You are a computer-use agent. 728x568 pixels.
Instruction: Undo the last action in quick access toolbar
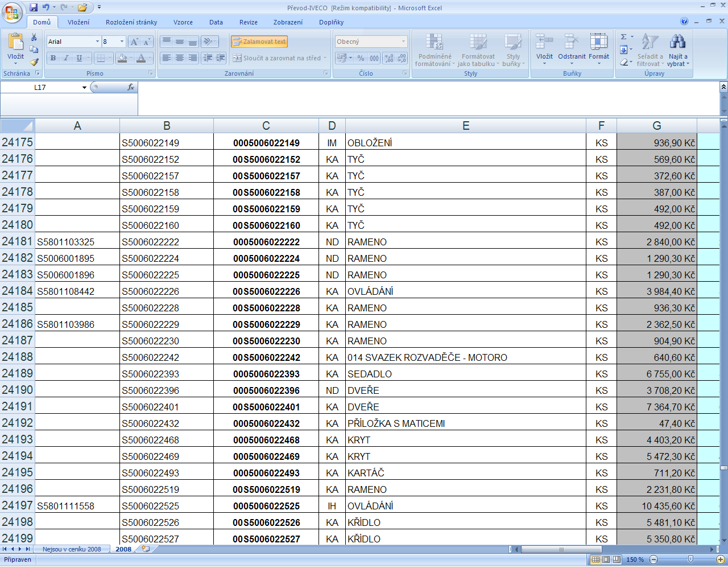click(x=45, y=7)
